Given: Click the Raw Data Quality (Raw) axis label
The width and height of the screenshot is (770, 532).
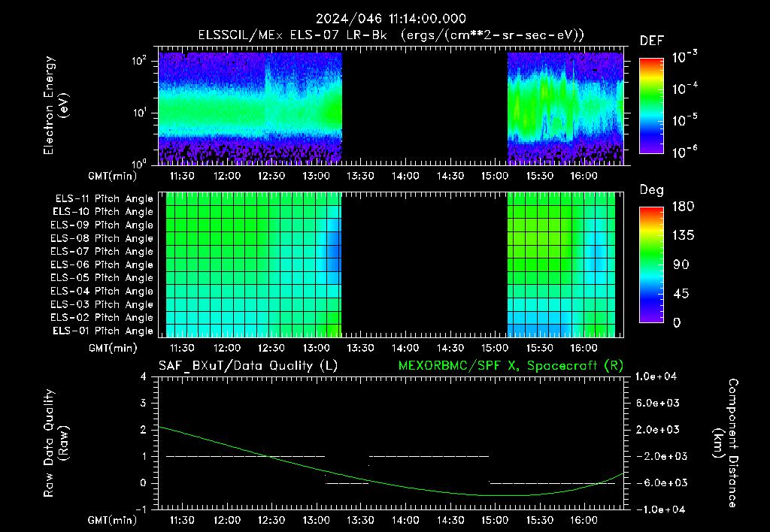Looking at the screenshot, I should pos(56,443).
